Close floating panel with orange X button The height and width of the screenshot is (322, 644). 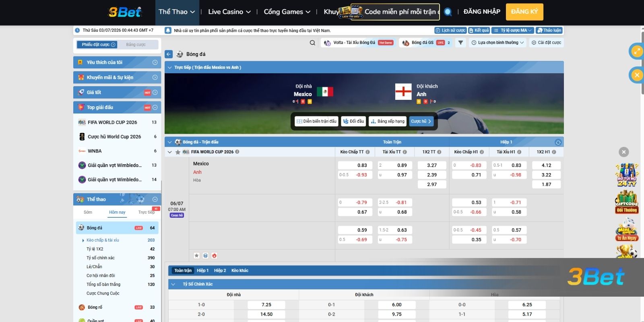637,75
